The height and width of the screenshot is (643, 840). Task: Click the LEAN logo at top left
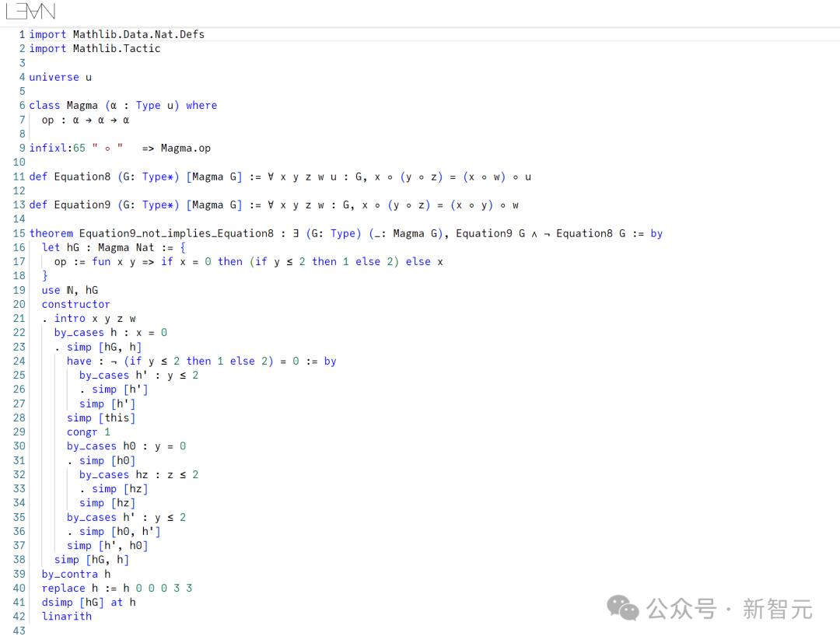(x=30, y=12)
